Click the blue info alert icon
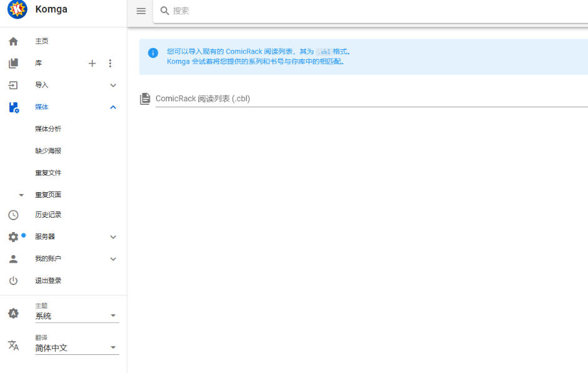Viewport: 588px width, 373px height. tap(153, 53)
